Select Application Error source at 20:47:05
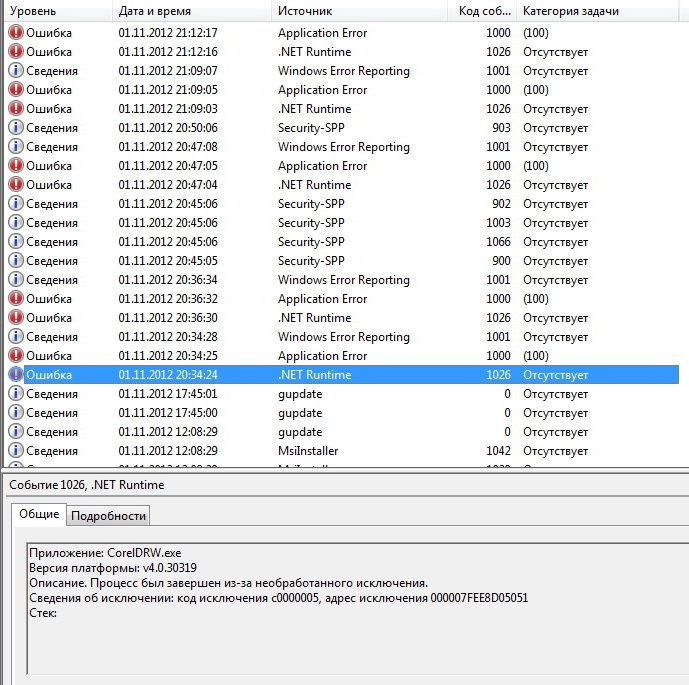689x685 pixels. (x=322, y=166)
